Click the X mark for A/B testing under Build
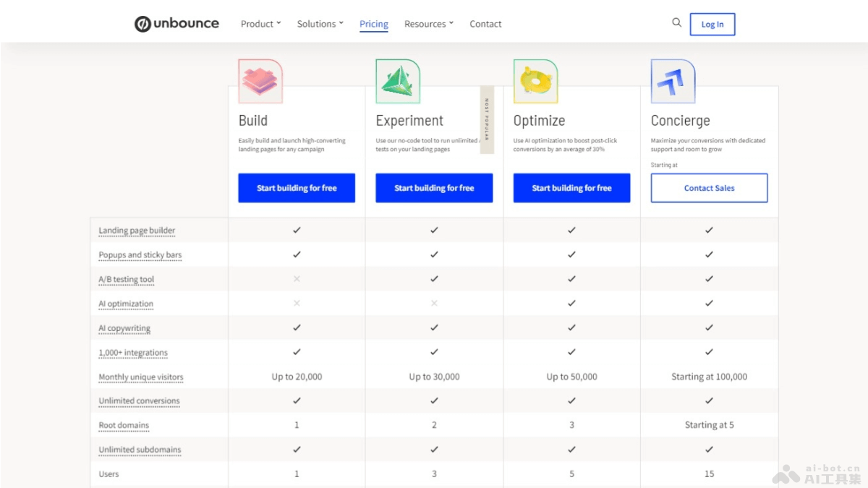This screenshot has height=488, width=868. [x=297, y=279]
